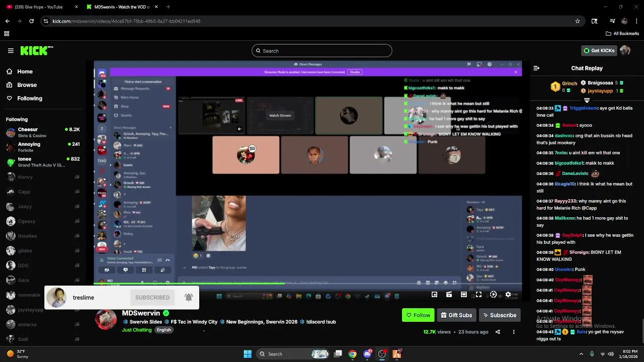Open Chrome from the taskbar
Screen dimensions: 644x362
pos(353,354)
